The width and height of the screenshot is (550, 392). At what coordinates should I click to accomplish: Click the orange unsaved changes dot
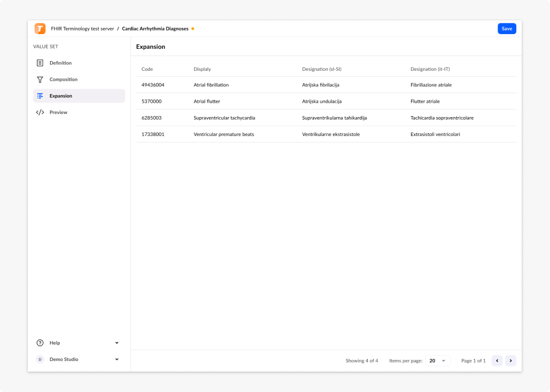point(193,29)
